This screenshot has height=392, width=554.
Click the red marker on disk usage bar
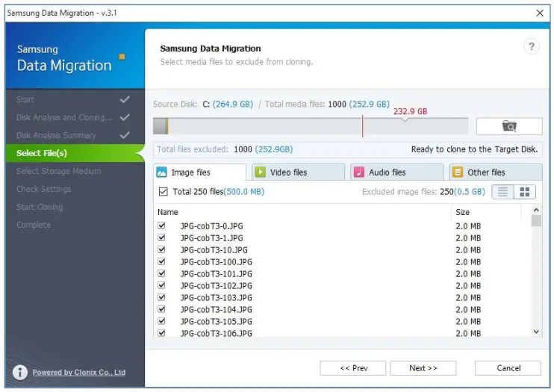[x=363, y=126]
